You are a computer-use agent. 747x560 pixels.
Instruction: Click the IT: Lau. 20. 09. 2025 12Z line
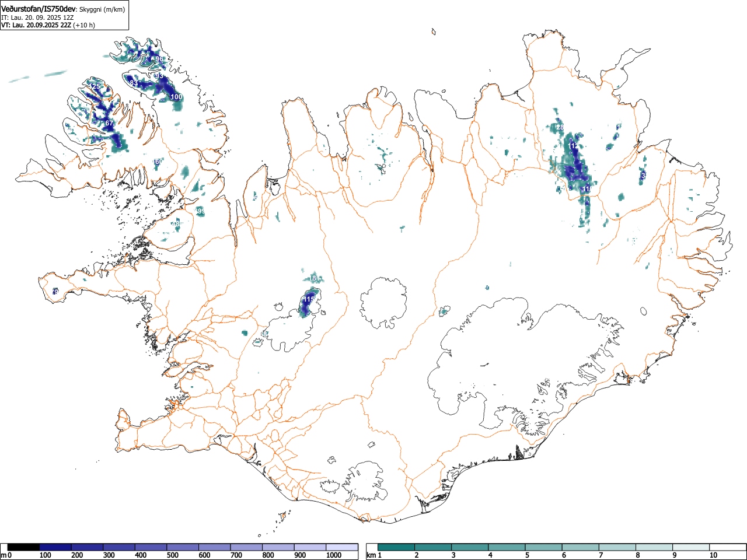click(37, 17)
